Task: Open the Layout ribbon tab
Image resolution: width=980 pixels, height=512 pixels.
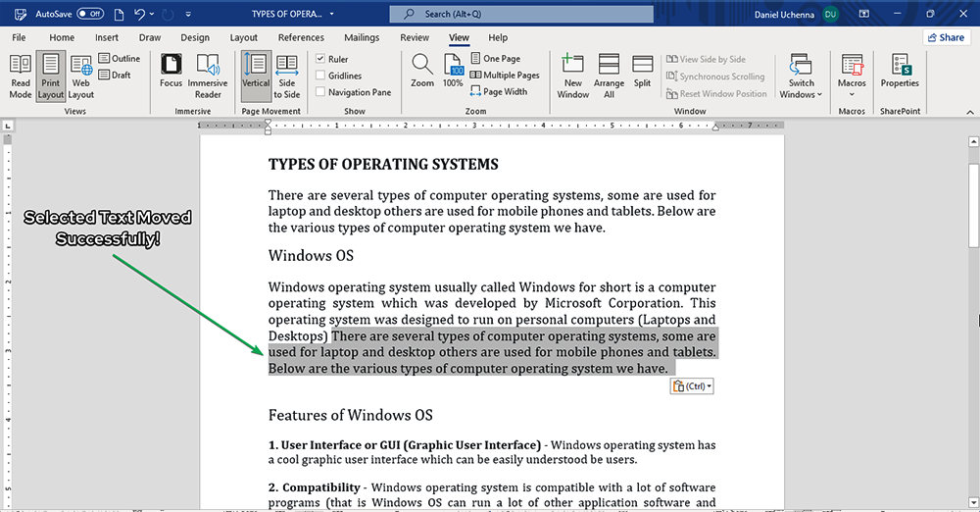Action: (244, 37)
